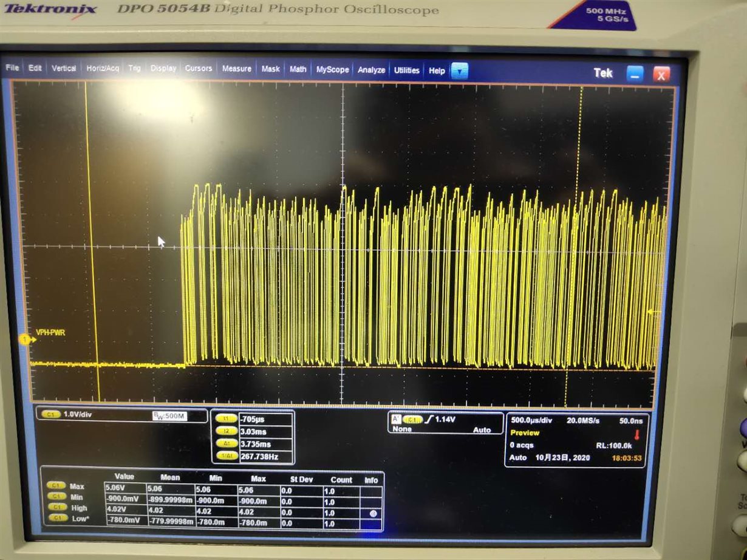Click the Δt cursor badge
The image size is (747, 560).
click(x=227, y=444)
